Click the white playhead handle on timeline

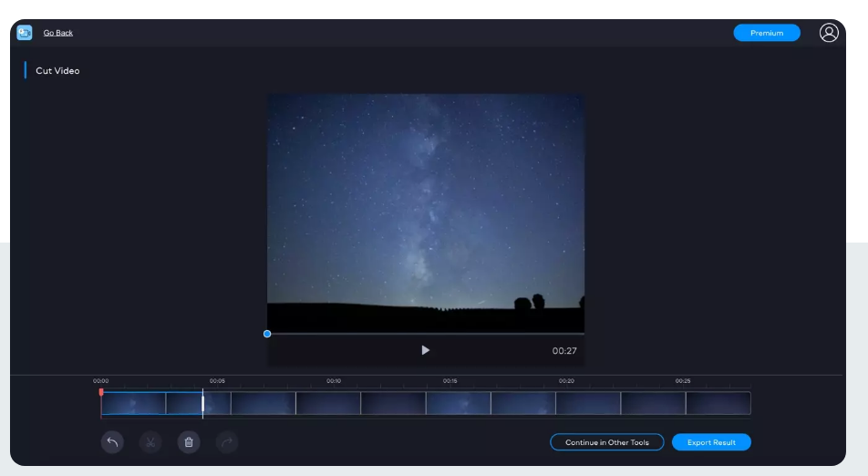pyautogui.click(x=202, y=403)
